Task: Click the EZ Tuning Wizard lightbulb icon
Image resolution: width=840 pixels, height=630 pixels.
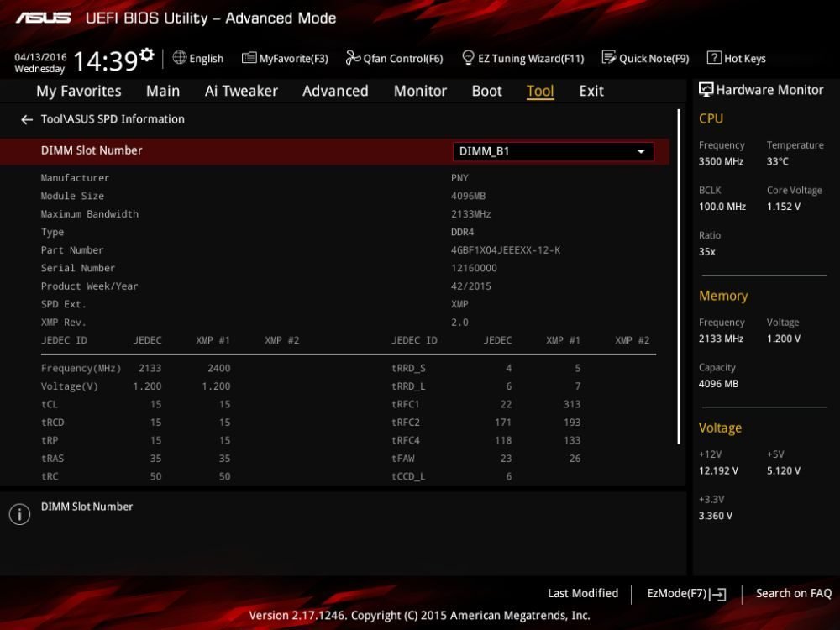Action: [x=468, y=57]
